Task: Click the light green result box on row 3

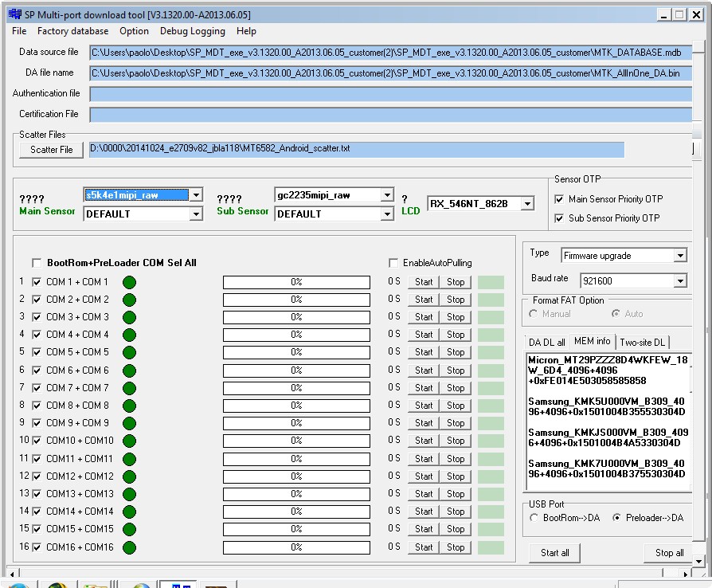Action: 491,317
